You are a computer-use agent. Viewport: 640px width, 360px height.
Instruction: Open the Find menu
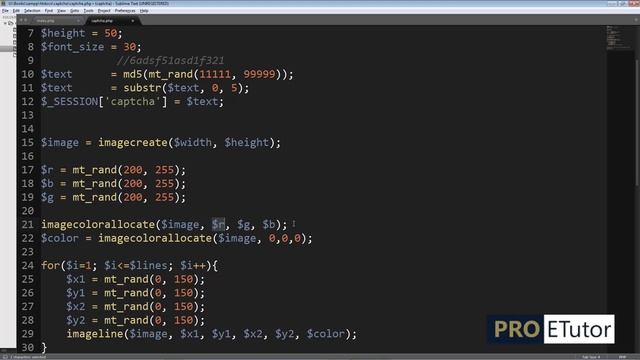click(49, 11)
